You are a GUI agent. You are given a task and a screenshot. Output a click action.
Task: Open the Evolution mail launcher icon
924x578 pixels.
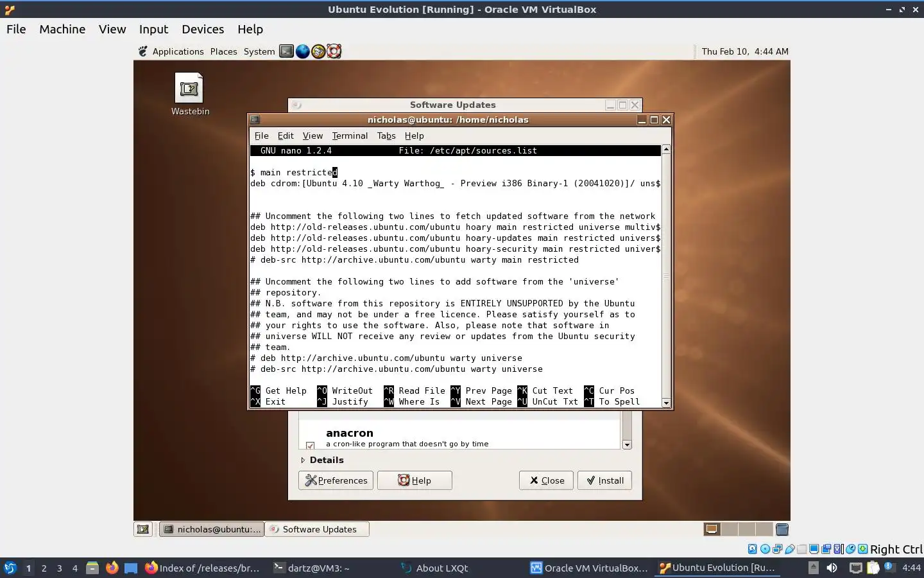click(318, 51)
